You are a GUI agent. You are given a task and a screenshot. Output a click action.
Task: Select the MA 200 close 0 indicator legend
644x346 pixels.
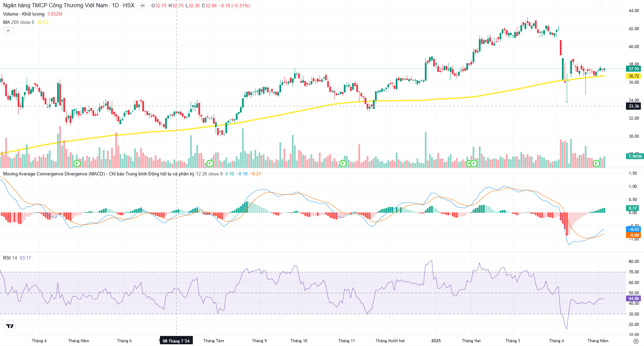(x=19, y=22)
